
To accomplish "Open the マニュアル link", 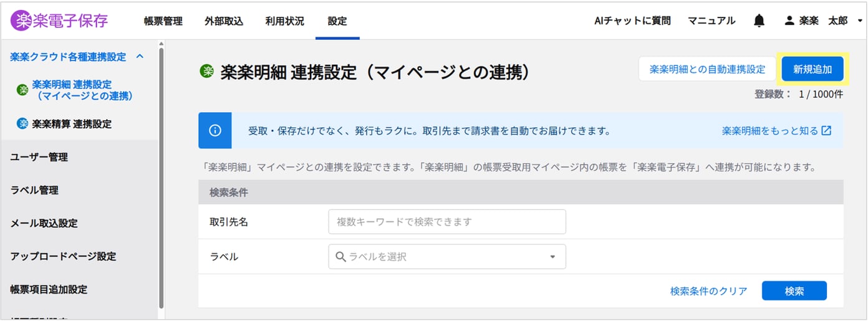I will pyautogui.click(x=711, y=21).
